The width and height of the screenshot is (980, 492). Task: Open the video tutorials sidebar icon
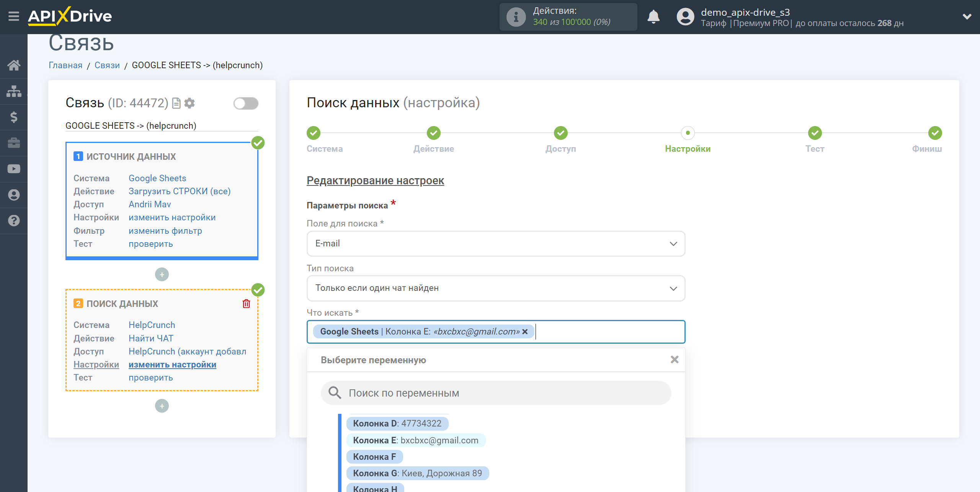(14, 169)
